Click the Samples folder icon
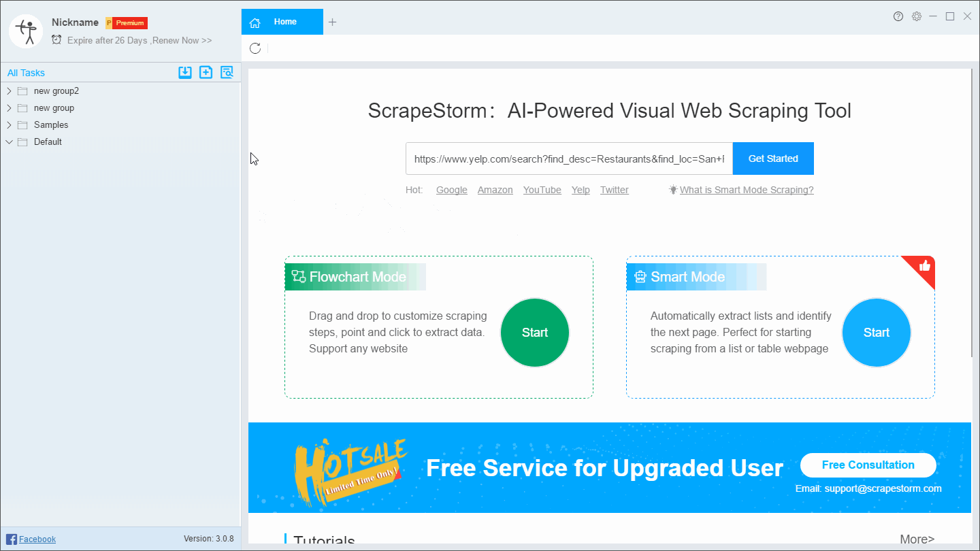 point(22,125)
